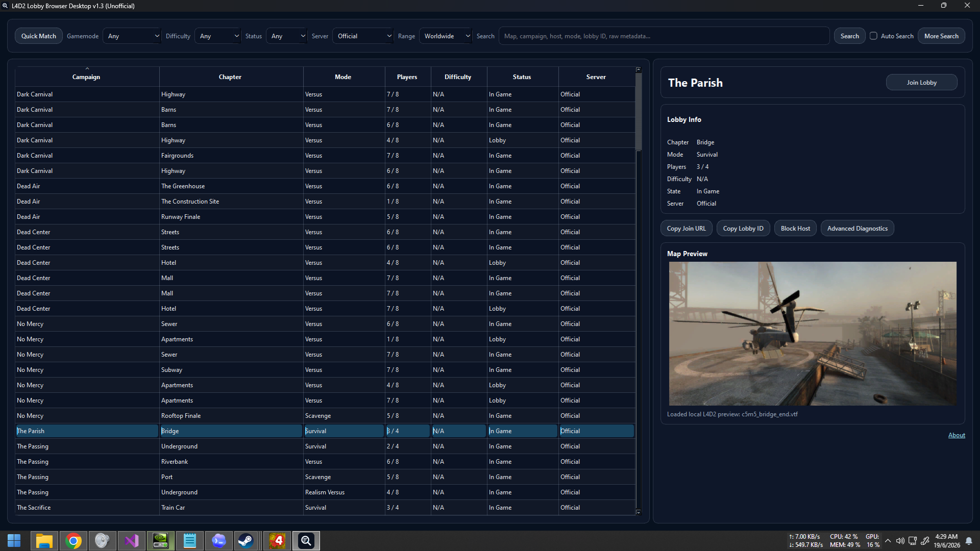
Task: Select The Sacrifice Train Car row
Action: click(325, 508)
